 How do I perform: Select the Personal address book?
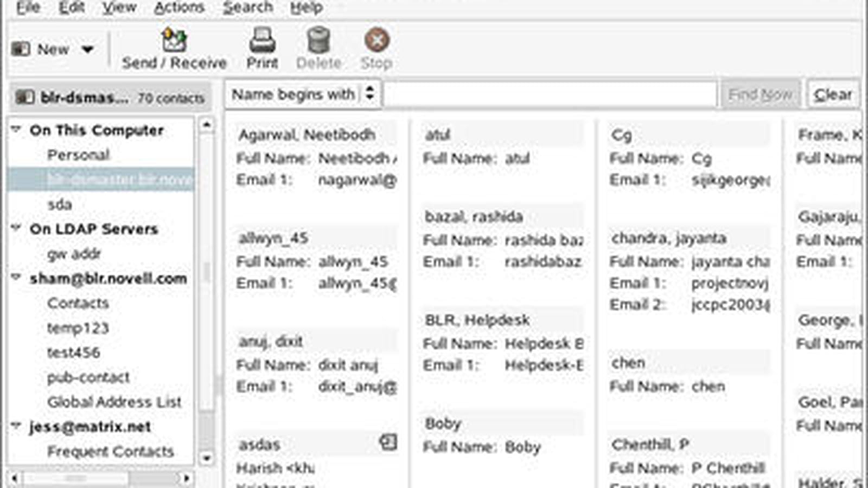coord(78,155)
